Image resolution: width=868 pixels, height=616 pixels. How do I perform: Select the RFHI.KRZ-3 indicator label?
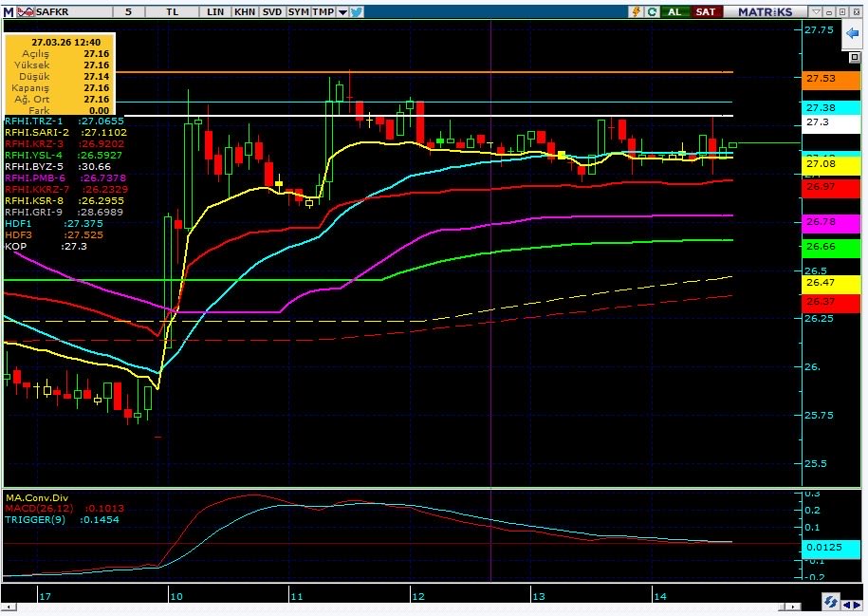[34, 143]
